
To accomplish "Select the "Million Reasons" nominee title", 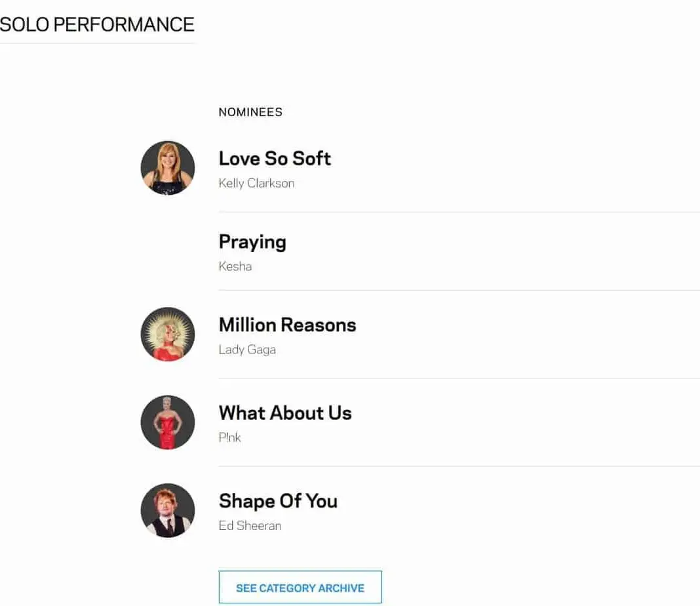I will 287,325.
